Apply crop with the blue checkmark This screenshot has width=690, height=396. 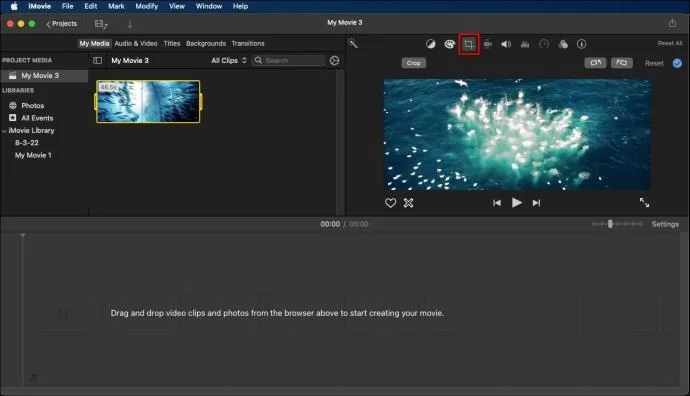[x=677, y=63]
